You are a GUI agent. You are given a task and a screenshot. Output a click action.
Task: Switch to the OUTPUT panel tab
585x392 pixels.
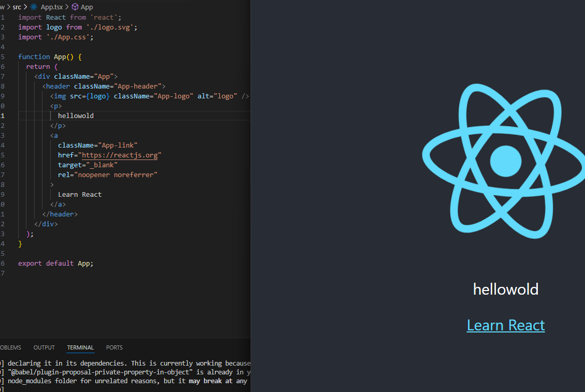[44, 347]
